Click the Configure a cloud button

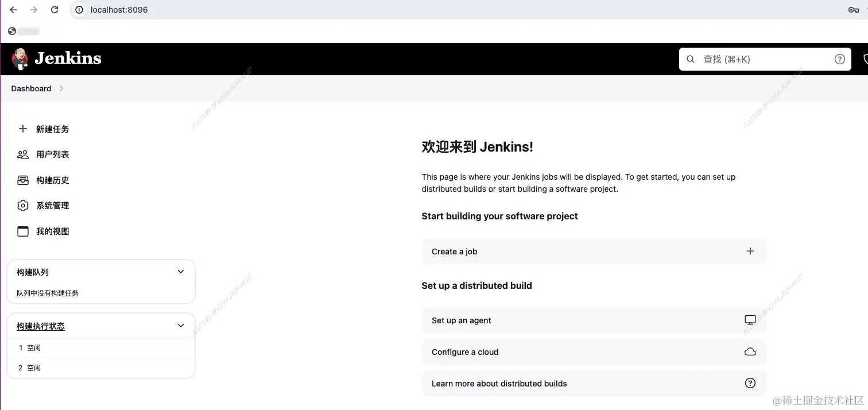click(594, 352)
